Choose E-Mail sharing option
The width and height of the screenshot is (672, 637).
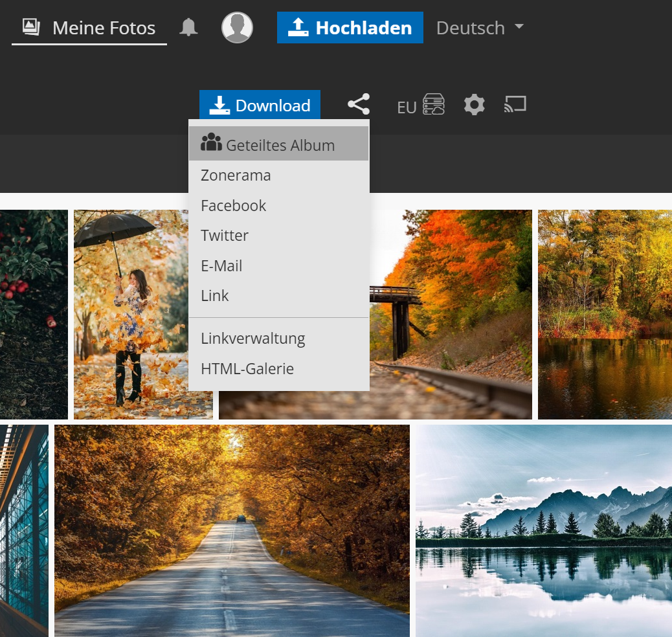point(221,266)
